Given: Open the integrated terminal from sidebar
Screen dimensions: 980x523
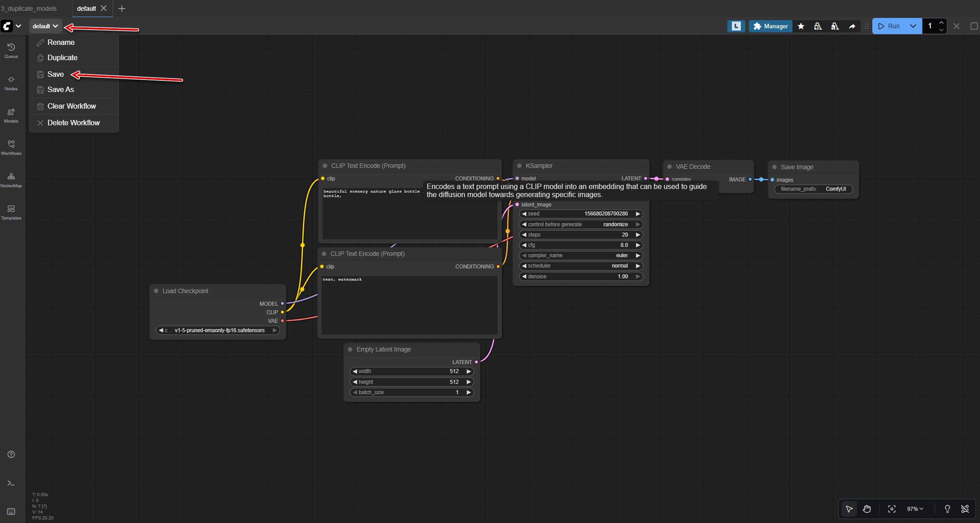Looking at the screenshot, I should coord(11,483).
